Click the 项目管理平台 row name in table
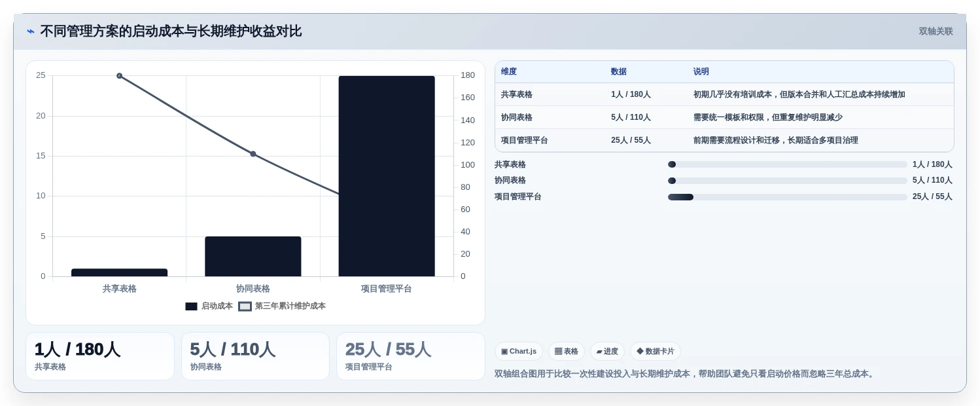The image size is (980, 406). click(x=525, y=140)
